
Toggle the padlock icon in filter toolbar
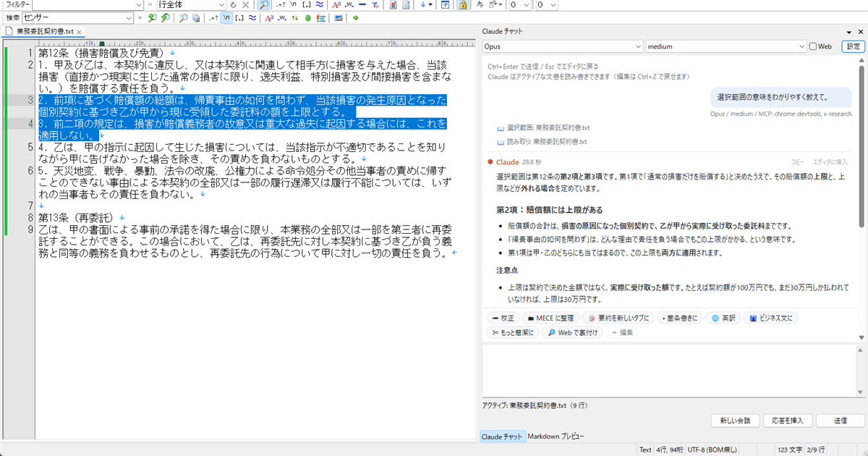click(463, 5)
